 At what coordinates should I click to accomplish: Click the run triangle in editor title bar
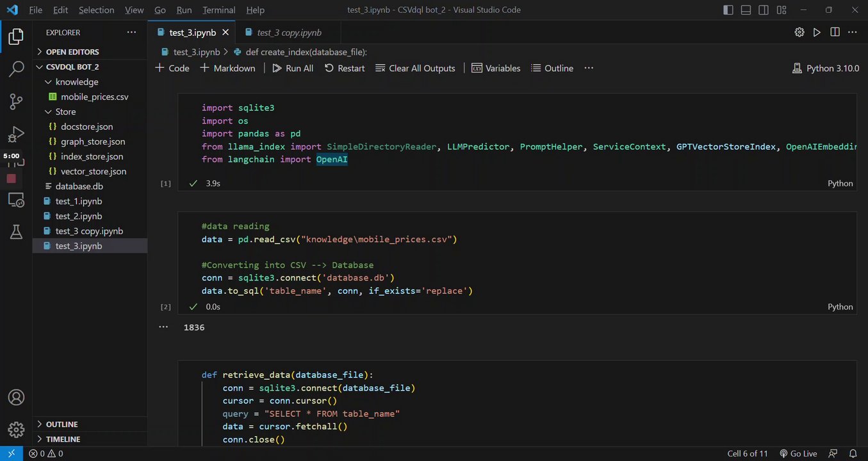(817, 32)
